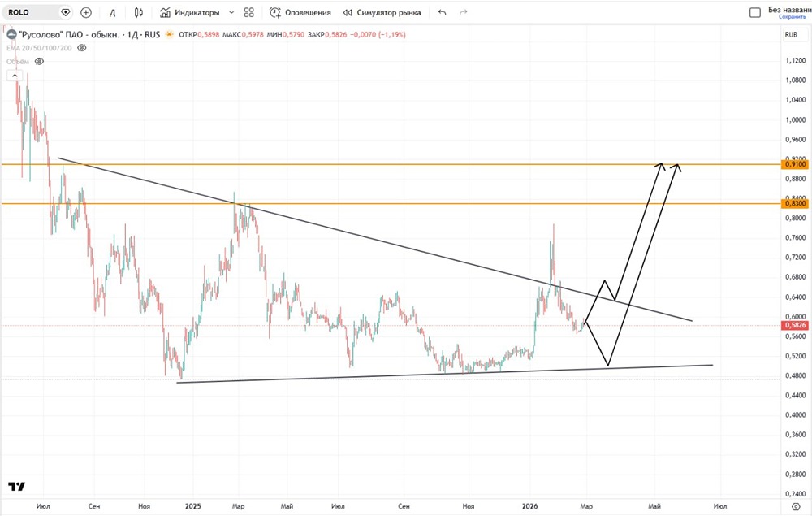The height and width of the screenshot is (516, 812).
Task: Show the Объём indicator via eye icon
Action: click(x=39, y=61)
